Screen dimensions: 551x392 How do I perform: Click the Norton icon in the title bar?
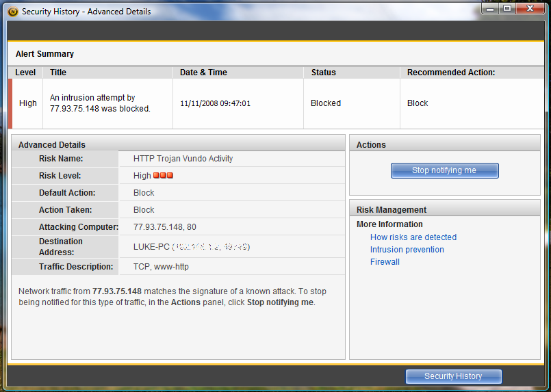(x=12, y=12)
